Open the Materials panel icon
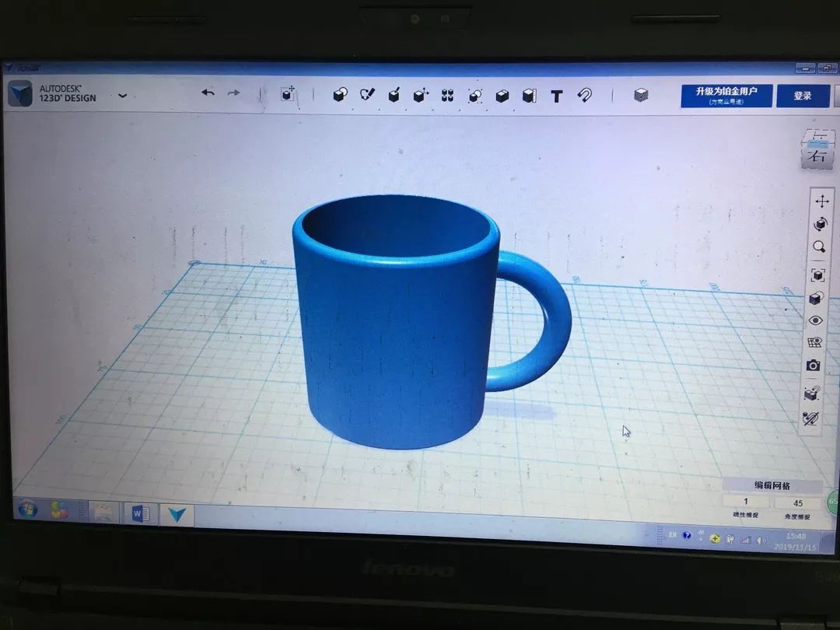 (x=640, y=95)
